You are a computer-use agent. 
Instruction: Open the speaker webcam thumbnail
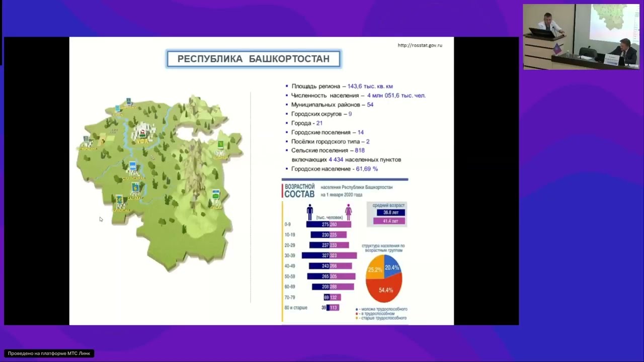pos(581,37)
